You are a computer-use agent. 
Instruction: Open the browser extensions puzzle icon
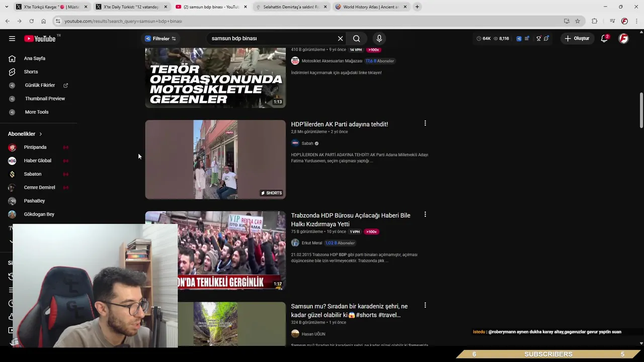coord(595,21)
